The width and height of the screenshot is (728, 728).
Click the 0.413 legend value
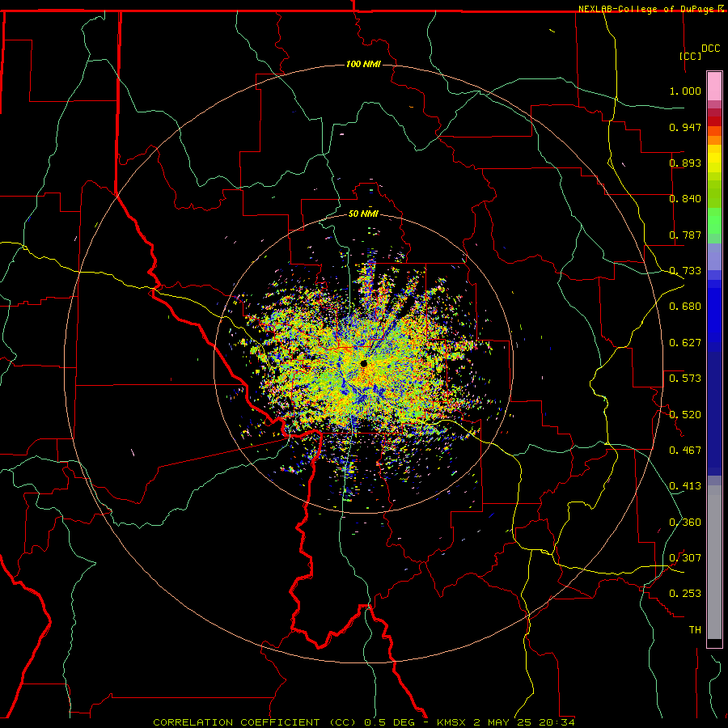(x=685, y=486)
